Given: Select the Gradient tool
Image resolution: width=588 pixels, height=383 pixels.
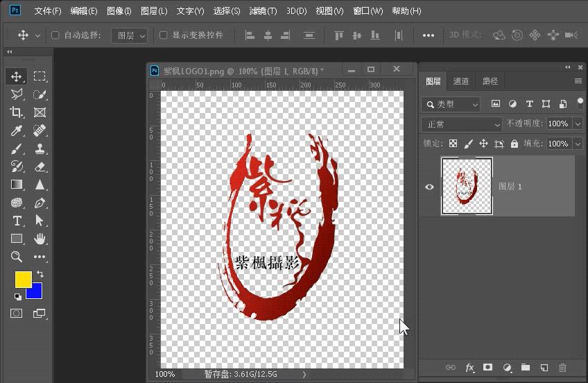Looking at the screenshot, I should (x=16, y=185).
